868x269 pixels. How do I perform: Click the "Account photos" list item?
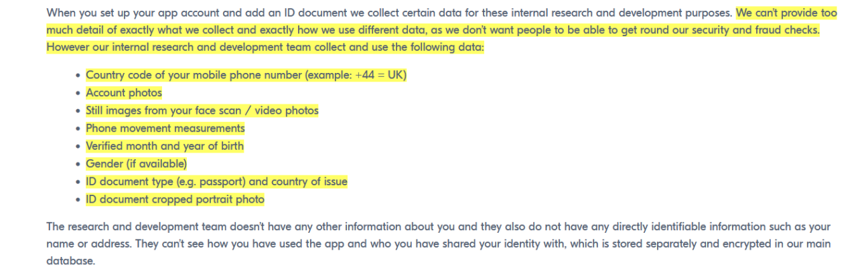pyautogui.click(x=124, y=93)
